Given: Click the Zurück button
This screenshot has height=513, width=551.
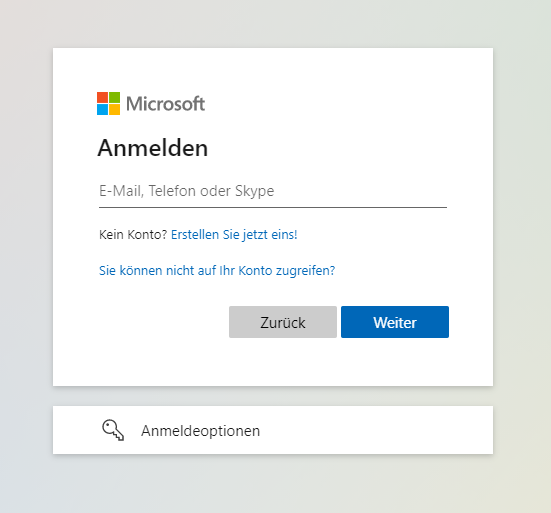Looking at the screenshot, I should 283,322.
